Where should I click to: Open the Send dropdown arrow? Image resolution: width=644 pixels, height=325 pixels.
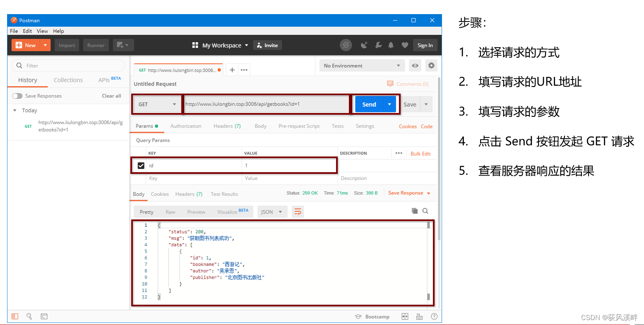(389, 104)
